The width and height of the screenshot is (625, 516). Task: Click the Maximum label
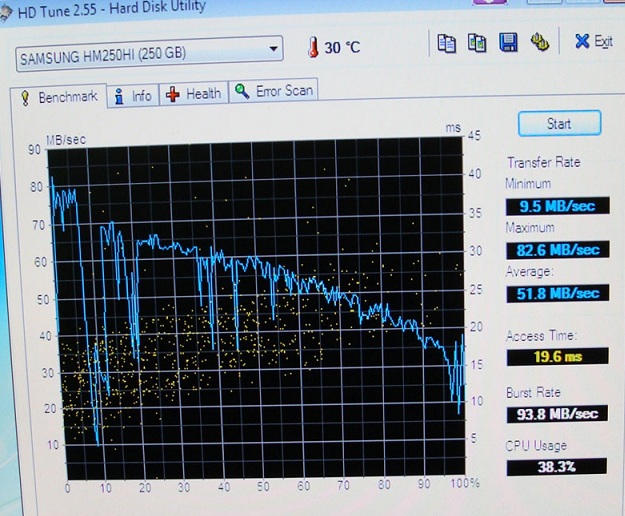pyautogui.click(x=530, y=228)
